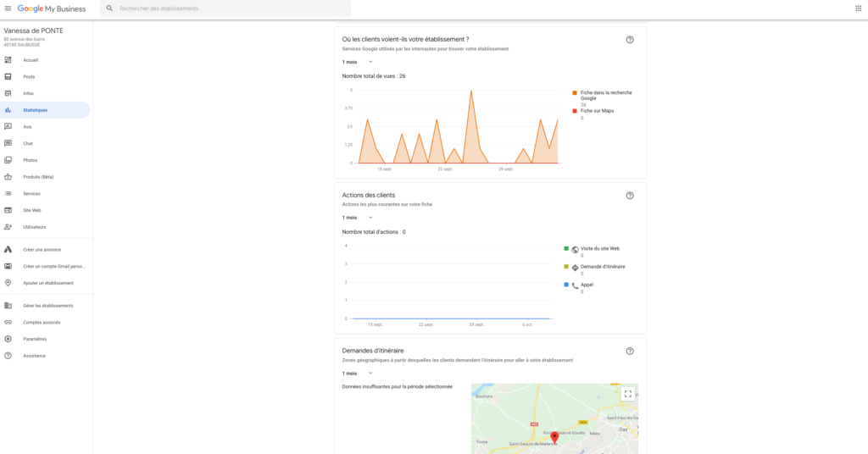
Task: Click the green Visite du site Web swatch
Action: [x=566, y=249]
